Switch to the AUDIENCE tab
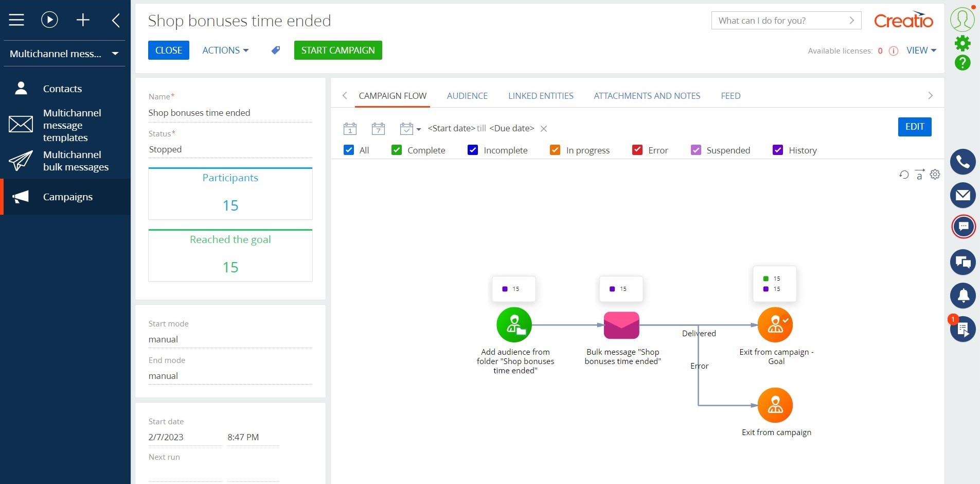 [467, 96]
